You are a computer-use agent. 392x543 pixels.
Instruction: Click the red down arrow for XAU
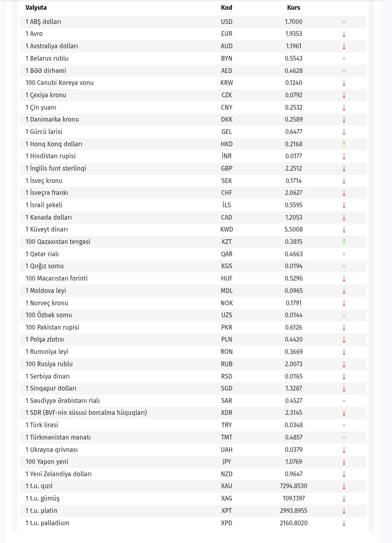click(344, 486)
